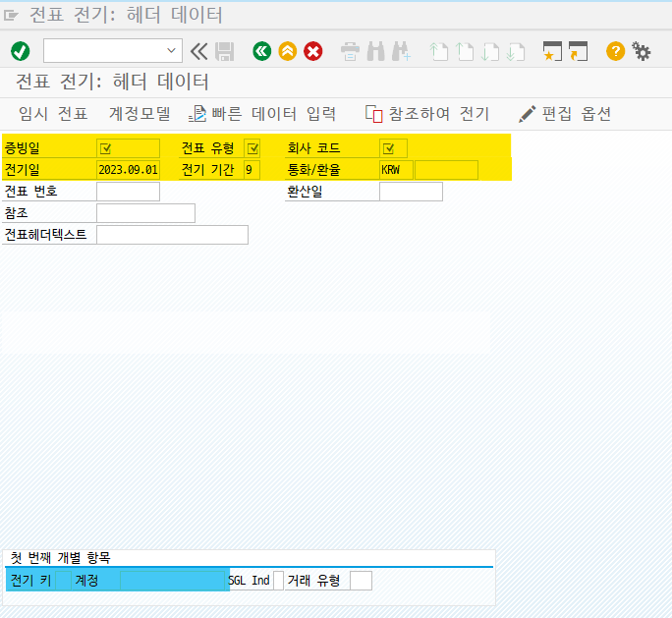Click the 참조하여 전기 button
The height and width of the screenshot is (618, 672).
coord(427,114)
